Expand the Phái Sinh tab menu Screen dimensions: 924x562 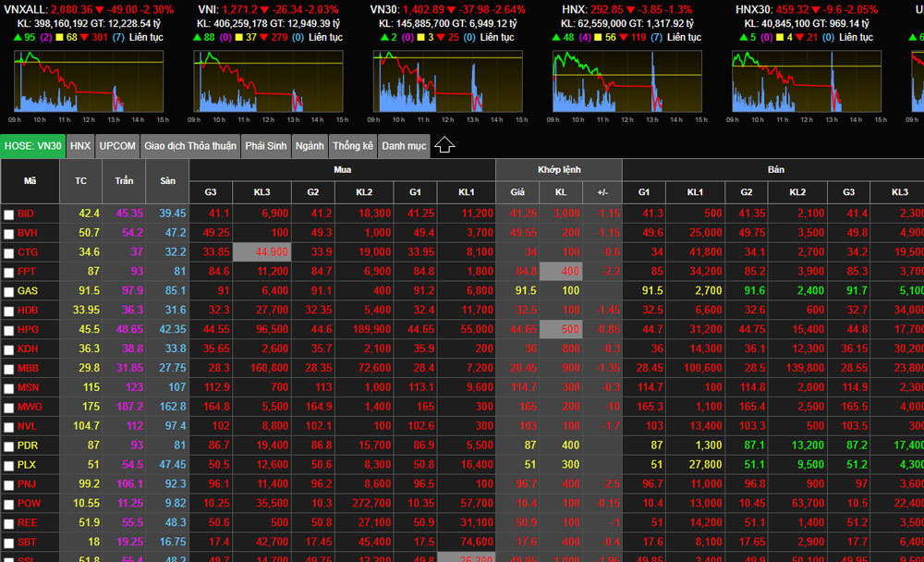(266, 146)
